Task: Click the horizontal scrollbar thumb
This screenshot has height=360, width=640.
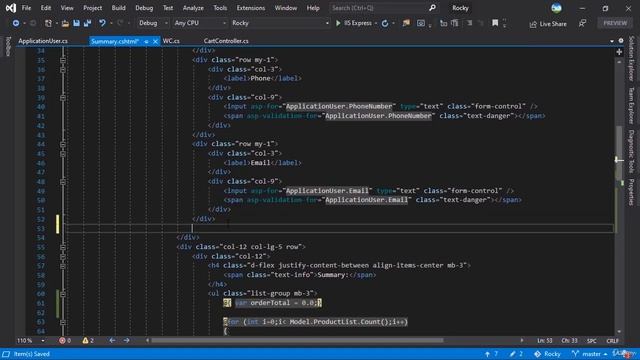Action: 297,340
